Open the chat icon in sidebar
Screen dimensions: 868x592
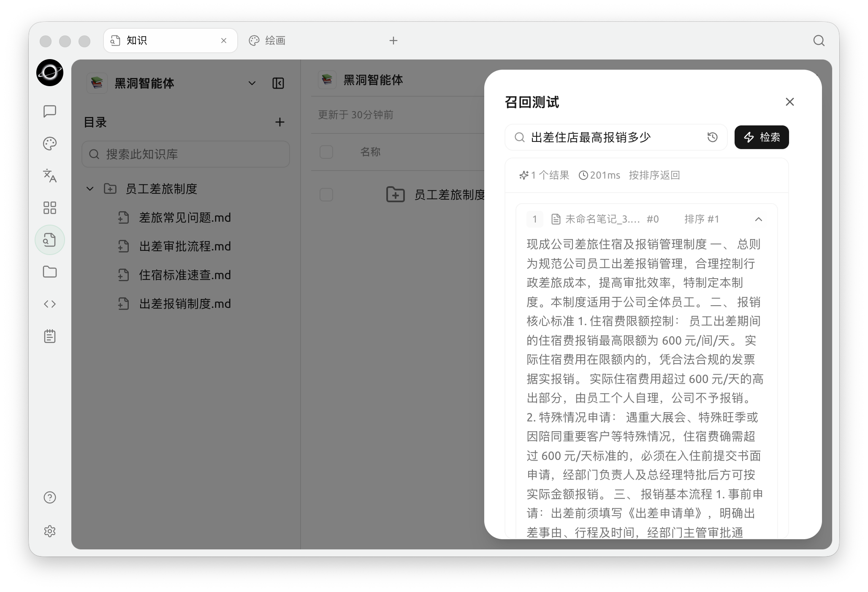50,111
